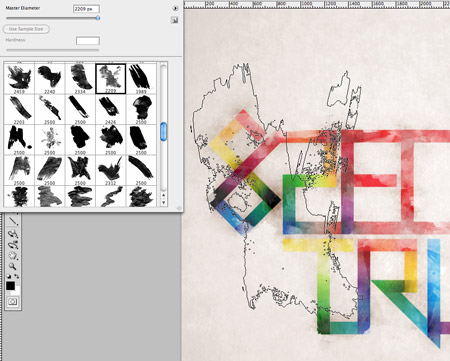Click the default foreground/background colors icon

click(9, 276)
